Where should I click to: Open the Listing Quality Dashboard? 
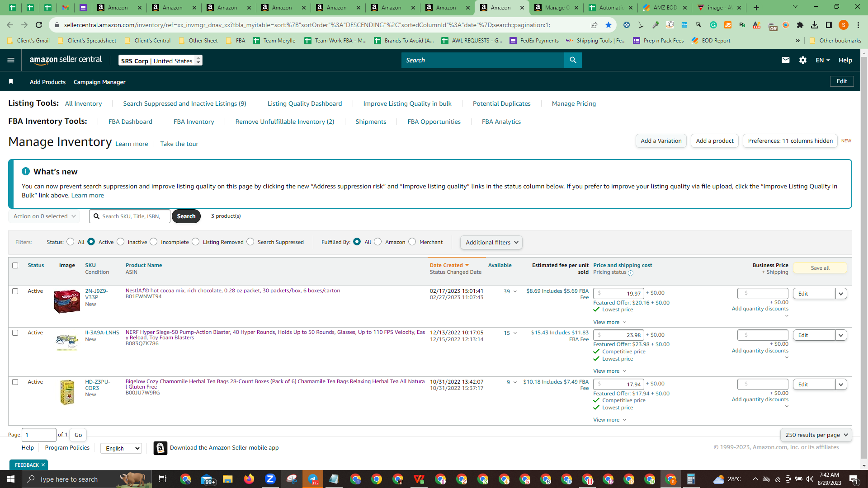pyautogui.click(x=305, y=103)
